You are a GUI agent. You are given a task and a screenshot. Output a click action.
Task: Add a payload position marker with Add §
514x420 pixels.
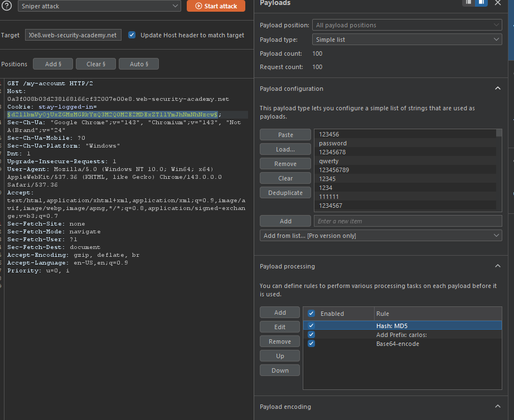tap(53, 64)
